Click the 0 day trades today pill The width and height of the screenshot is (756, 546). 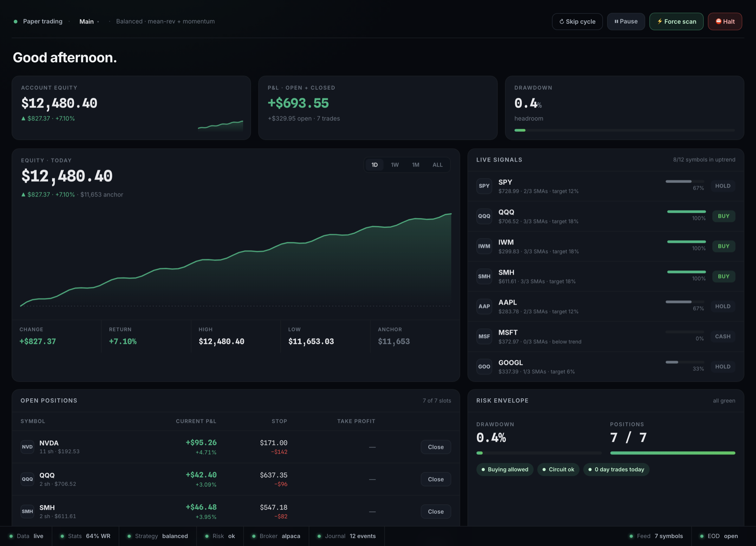(616, 470)
